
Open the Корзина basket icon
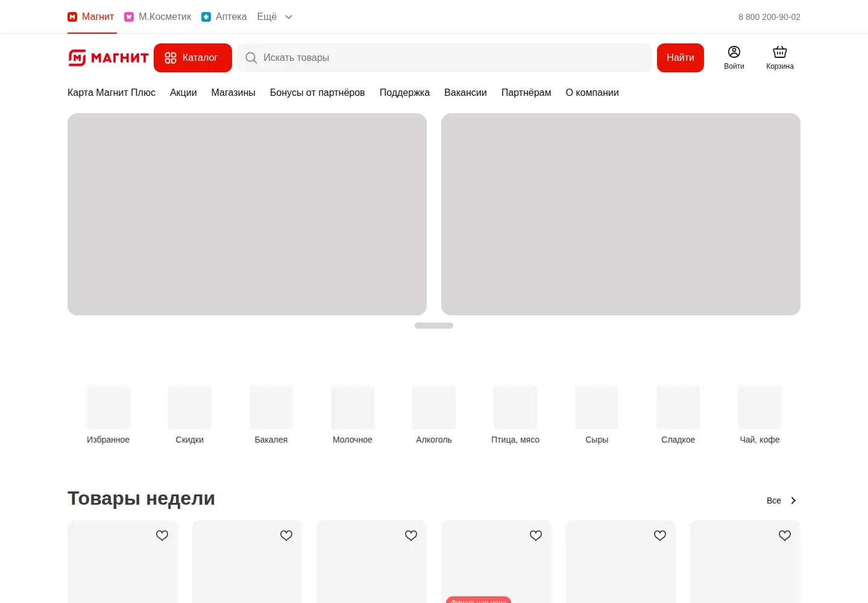780,58
